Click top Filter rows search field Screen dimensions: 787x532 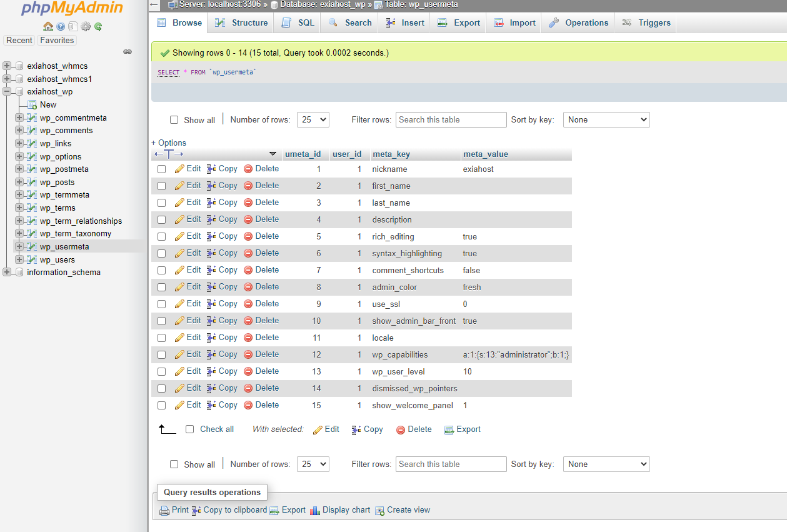pyautogui.click(x=451, y=119)
